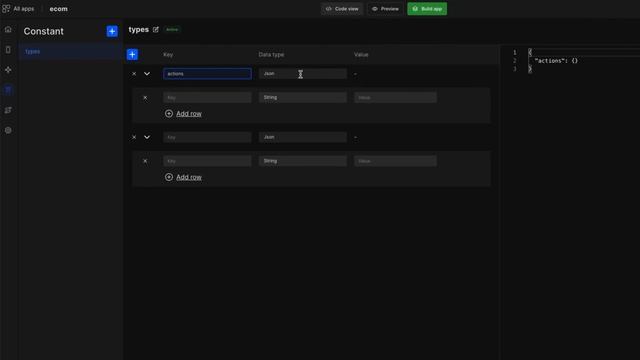Click the Key column header
Image resolution: width=640 pixels, height=360 pixels.
(168, 54)
